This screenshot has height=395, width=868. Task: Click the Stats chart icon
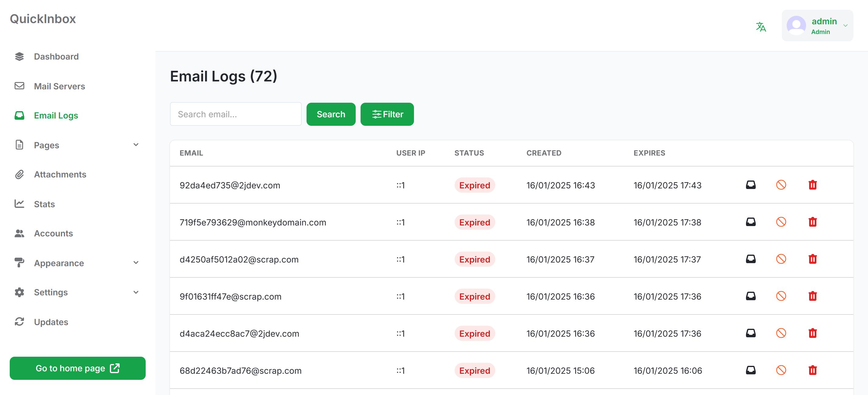click(19, 203)
